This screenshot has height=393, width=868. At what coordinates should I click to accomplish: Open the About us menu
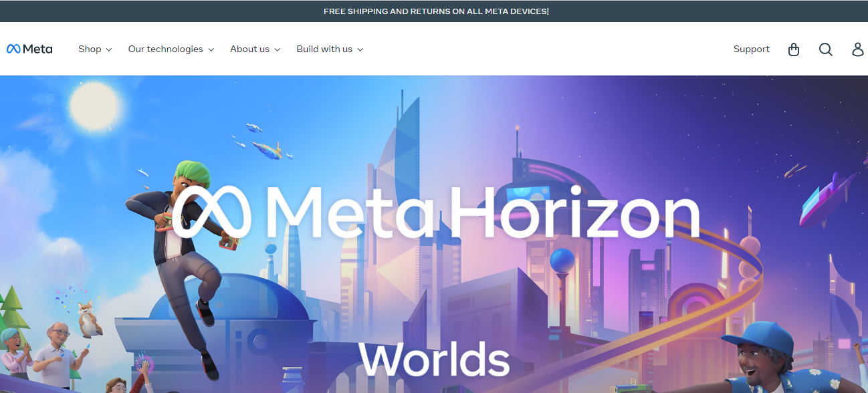255,49
